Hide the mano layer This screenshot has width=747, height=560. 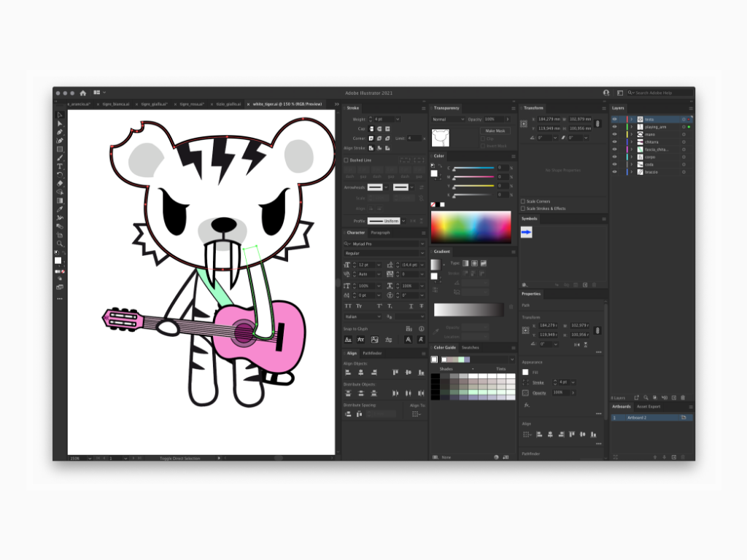pyautogui.click(x=614, y=134)
